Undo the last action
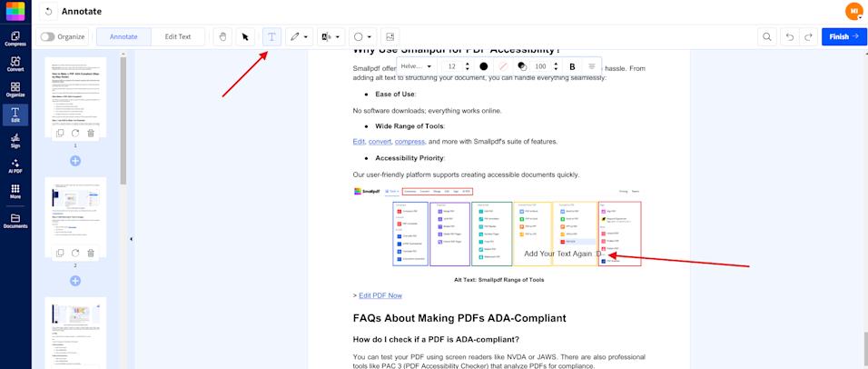This screenshot has width=868, height=369. [790, 36]
